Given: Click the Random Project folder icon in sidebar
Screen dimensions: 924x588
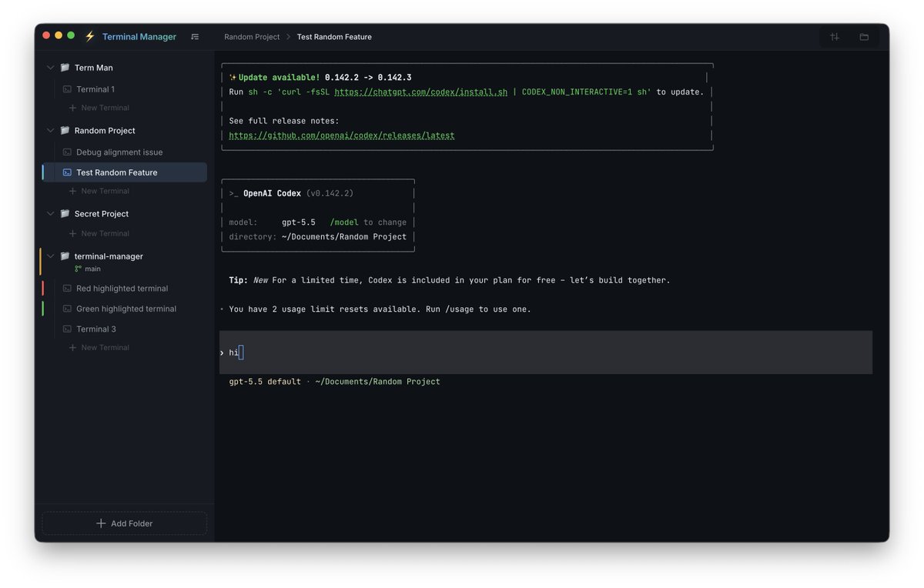Looking at the screenshot, I should point(65,131).
